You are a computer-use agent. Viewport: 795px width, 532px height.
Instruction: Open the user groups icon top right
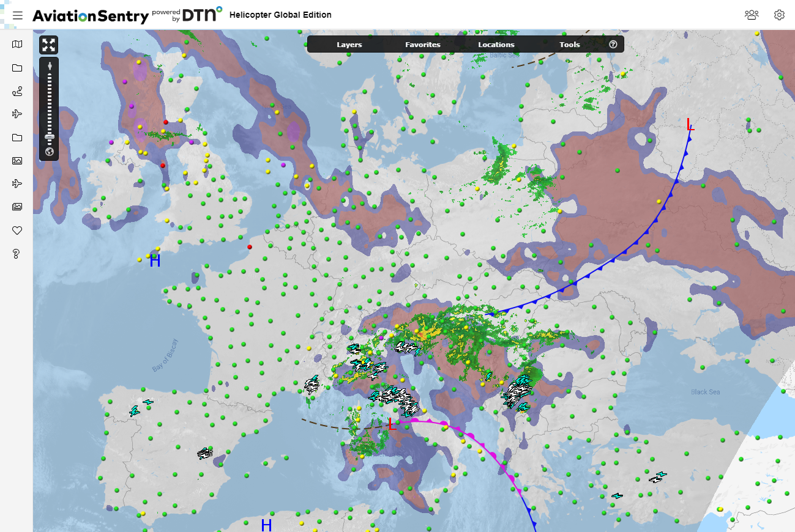[x=752, y=15]
